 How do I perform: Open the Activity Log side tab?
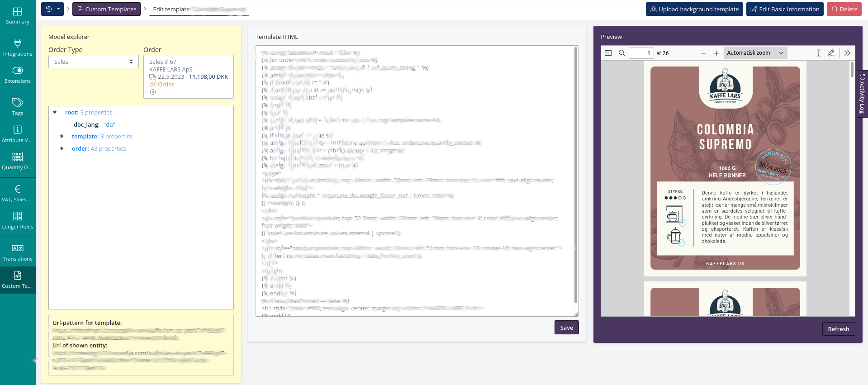coord(862,94)
